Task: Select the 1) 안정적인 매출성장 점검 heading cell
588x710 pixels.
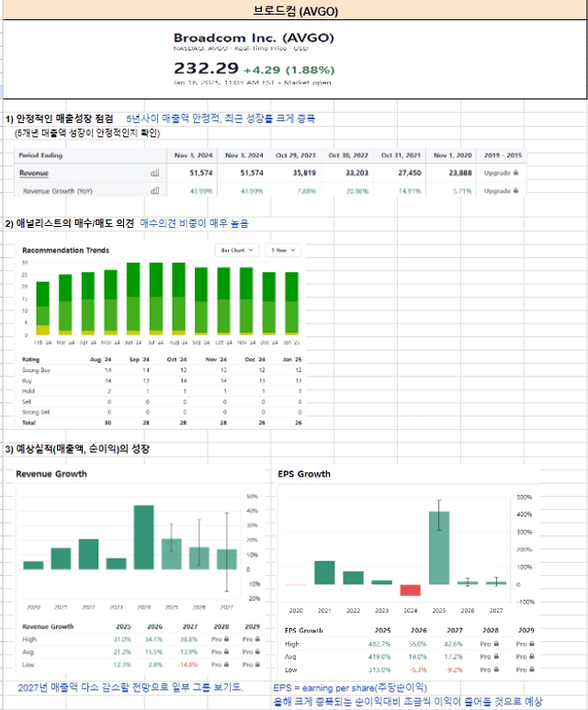Action: pos(59,118)
